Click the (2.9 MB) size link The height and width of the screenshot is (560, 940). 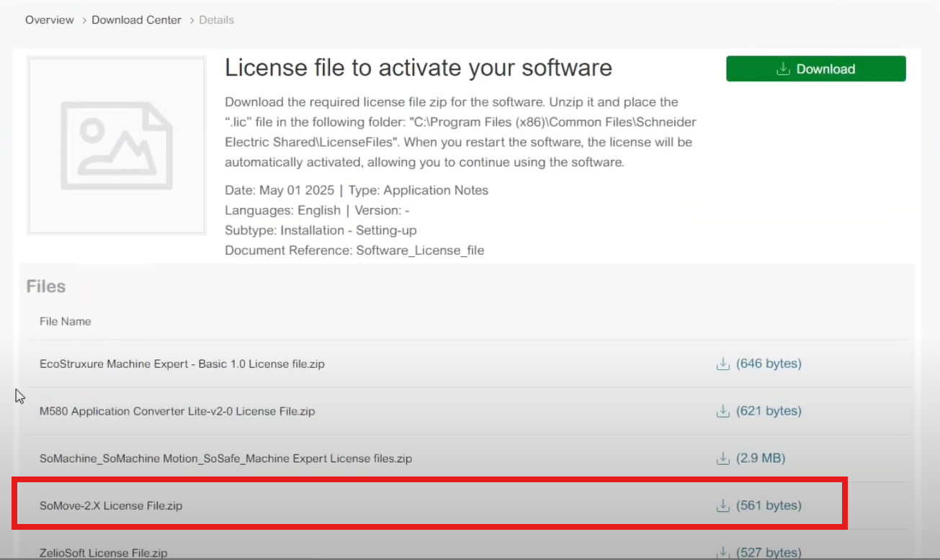click(x=761, y=459)
